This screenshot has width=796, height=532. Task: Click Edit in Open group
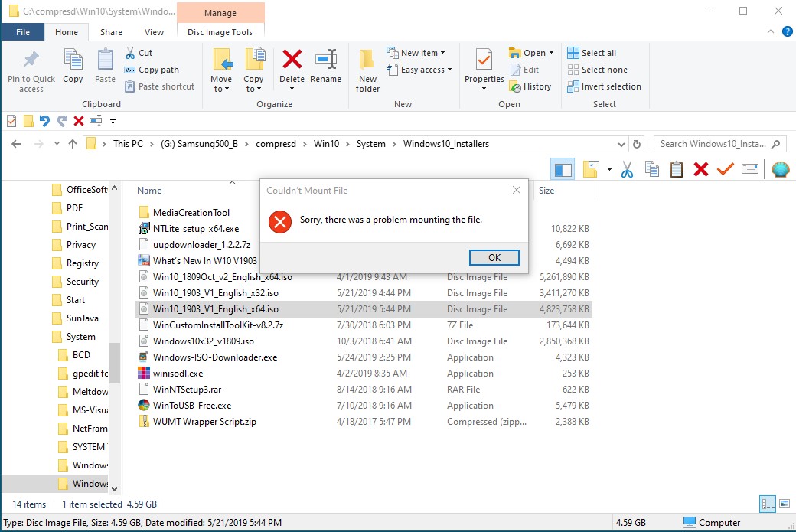[524, 70]
